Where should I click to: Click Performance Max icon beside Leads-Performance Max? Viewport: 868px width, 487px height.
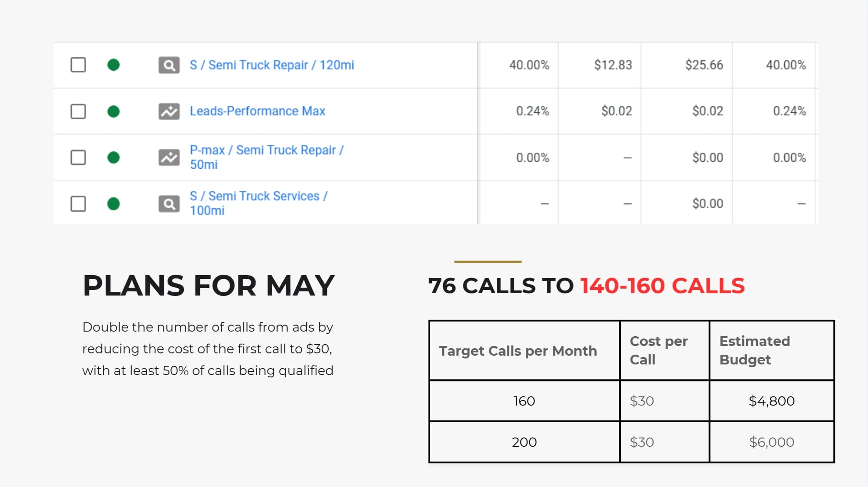(169, 111)
